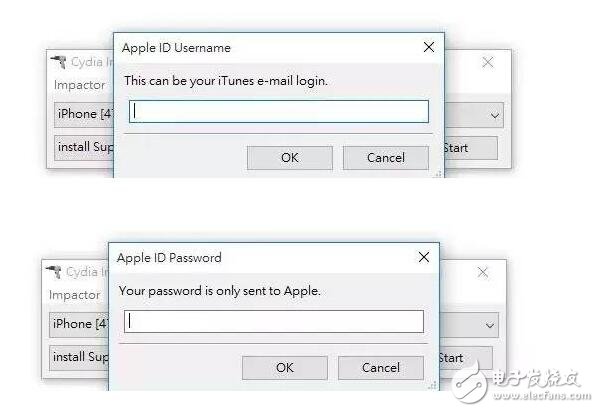
Task: Open the install Sup combo box behind Password dialog
Action: click(79, 358)
